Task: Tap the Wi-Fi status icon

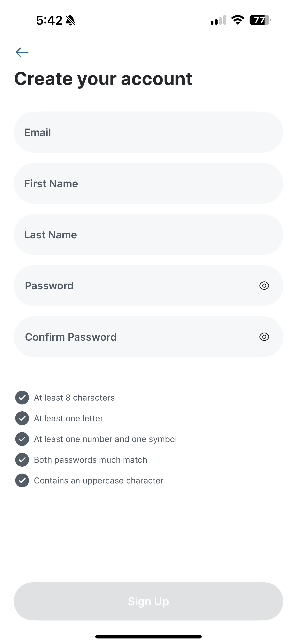Action: pos(238,20)
